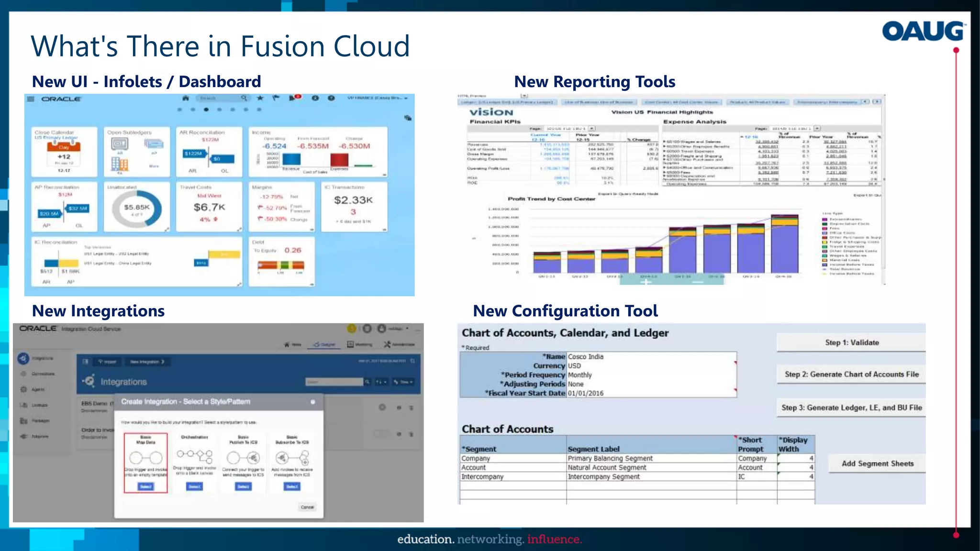Open the sort dropdown beside Integrations search
The height and width of the screenshot is (551, 980).
point(381,382)
